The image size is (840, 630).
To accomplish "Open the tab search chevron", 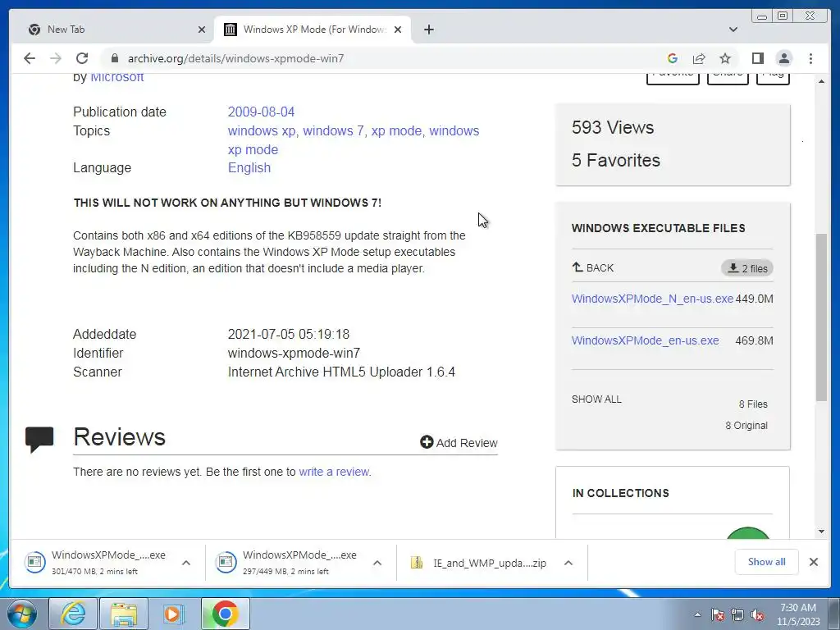I will coord(733,30).
